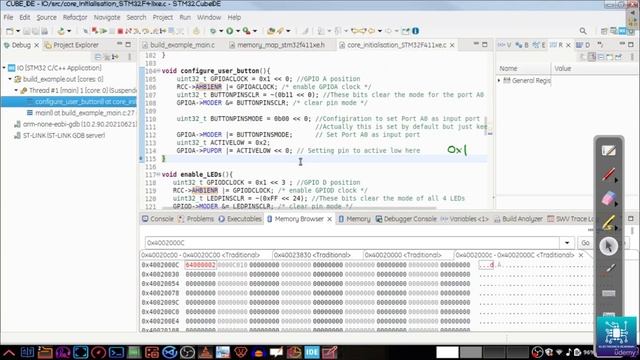Click the Open Perspective icon at top right
The width and height of the screenshot is (640, 360).
point(604,31)
